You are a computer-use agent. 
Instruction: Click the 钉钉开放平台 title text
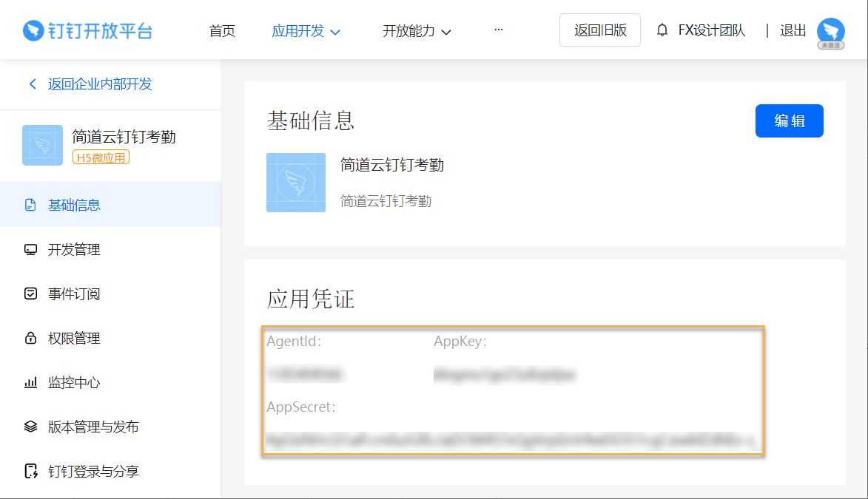coord(100,31)
